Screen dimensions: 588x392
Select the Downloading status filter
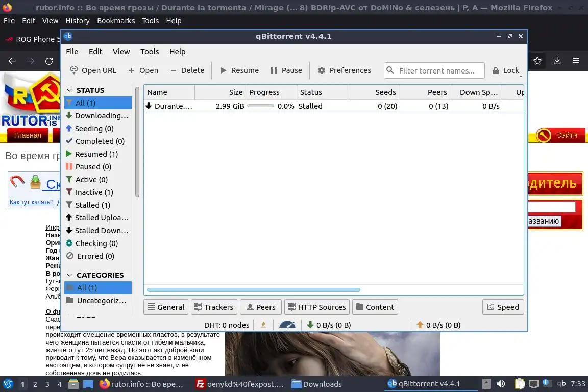(98, 115)
